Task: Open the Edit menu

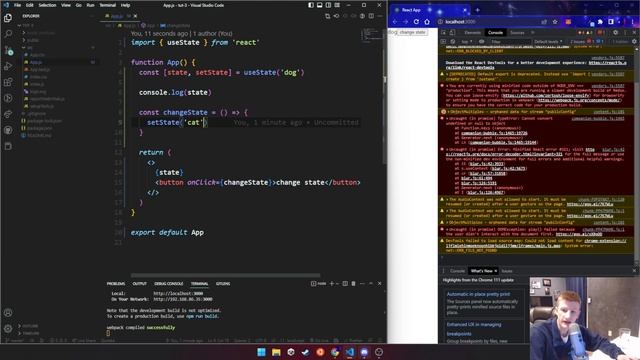Action: tap(30, 5)
